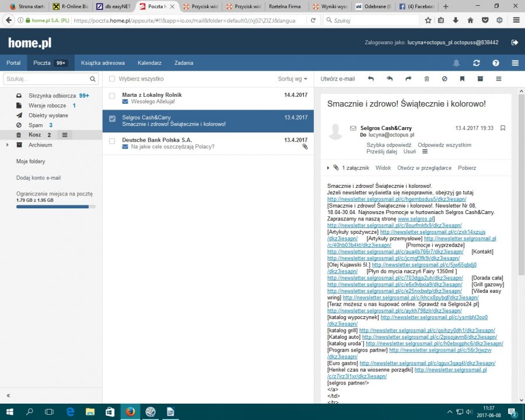Switch to Książka adresowa
Viewport: 525px width, 420px height.
click(x=103, y=63)
